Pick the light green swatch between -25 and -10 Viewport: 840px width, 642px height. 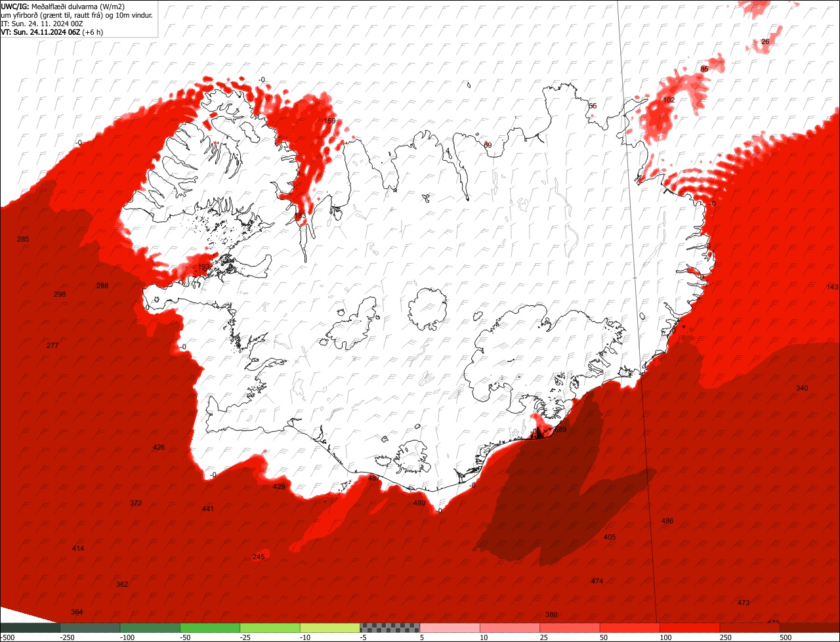pyautogui.click(x=270, y=628)
